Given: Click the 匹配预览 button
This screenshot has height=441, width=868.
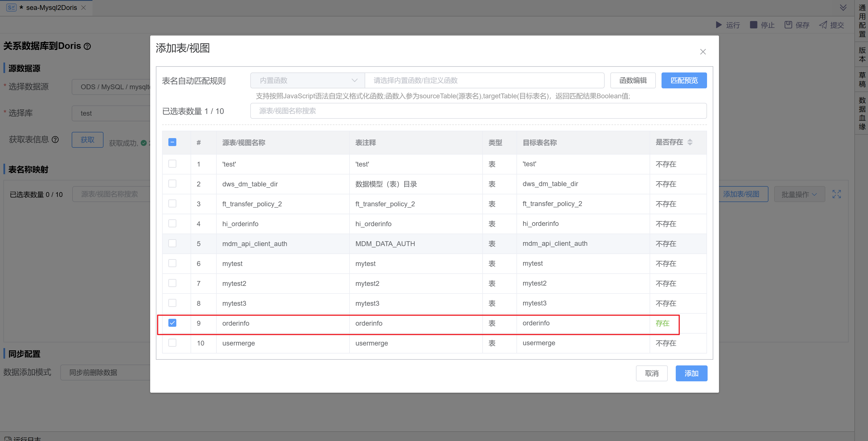Looking at the screenshot, I should pos(684,80).
